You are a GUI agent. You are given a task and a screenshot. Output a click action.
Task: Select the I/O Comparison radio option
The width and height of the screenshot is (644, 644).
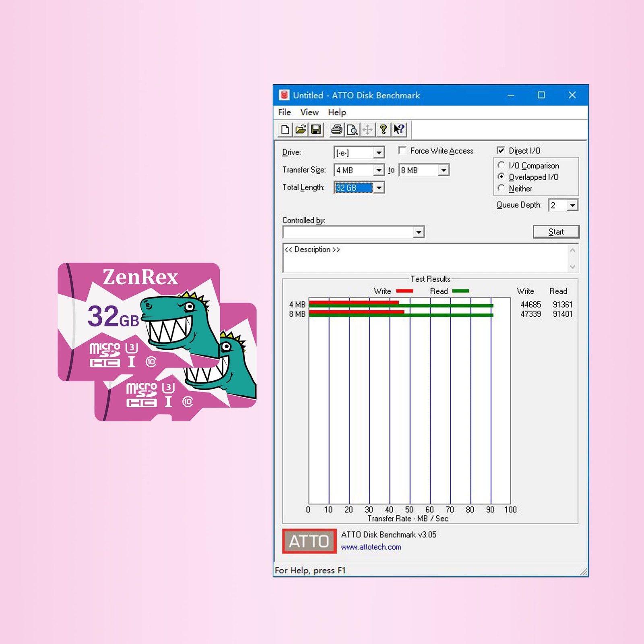[x=501, y=165]
